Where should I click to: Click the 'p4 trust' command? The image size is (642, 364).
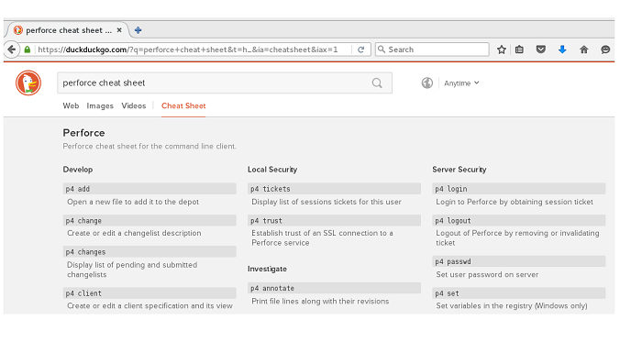334,220
